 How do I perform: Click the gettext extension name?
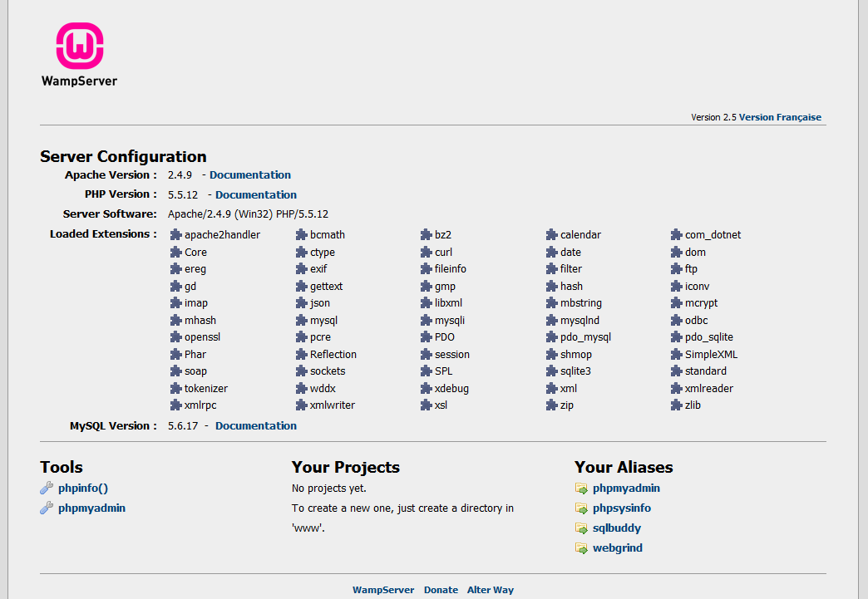[326, 287]
